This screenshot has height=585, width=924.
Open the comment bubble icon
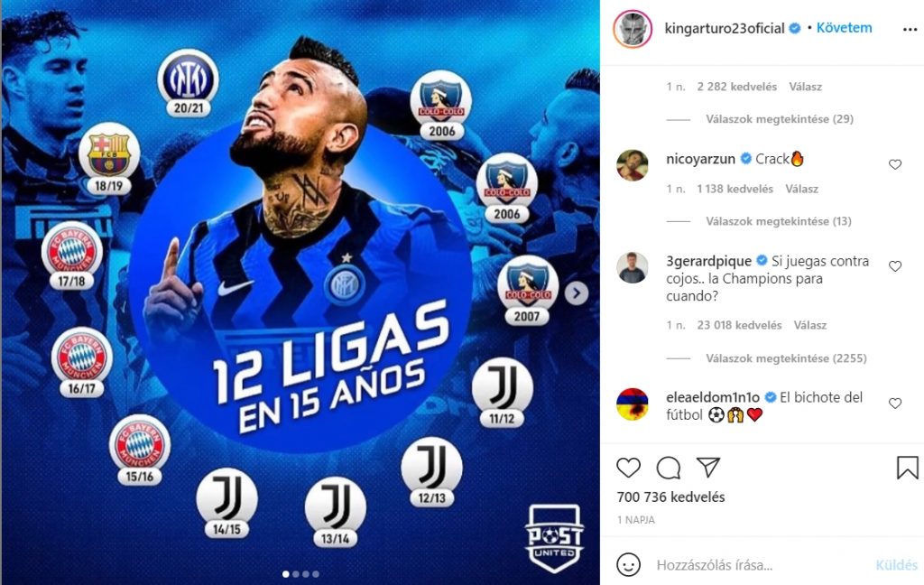[x=669, y=468]
